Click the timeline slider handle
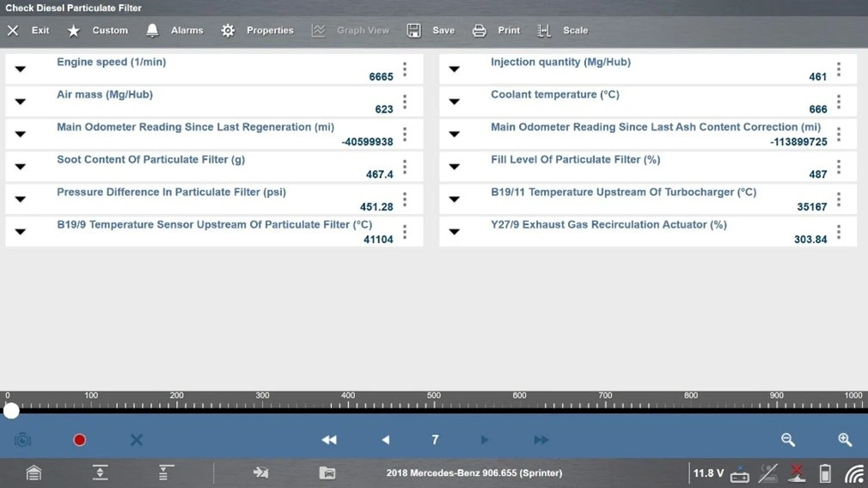Screen dimensions: 868x488 click(x=11, y=412)
